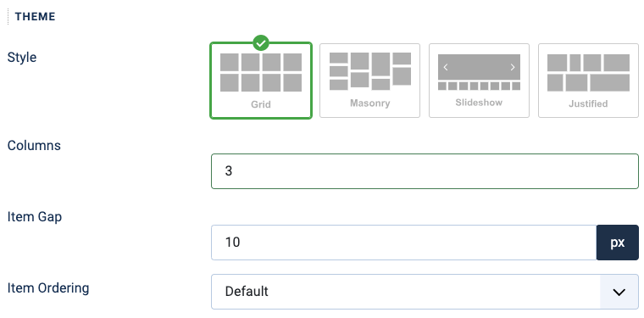644x318 pixels.
Task: Click the THEME section heading
Action: (35, 16)
